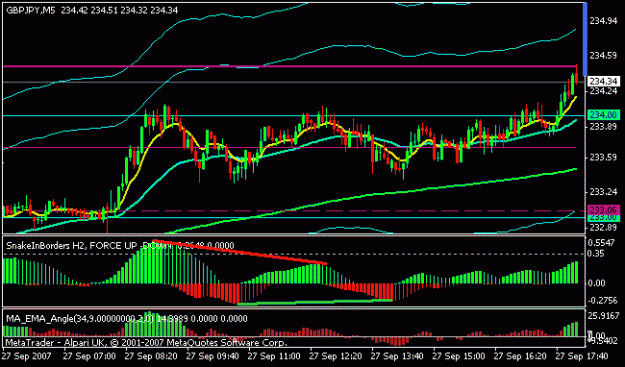Select the 234.94 price scale label
Viewport: 625px width, 367px height.
tap(603, 21)
